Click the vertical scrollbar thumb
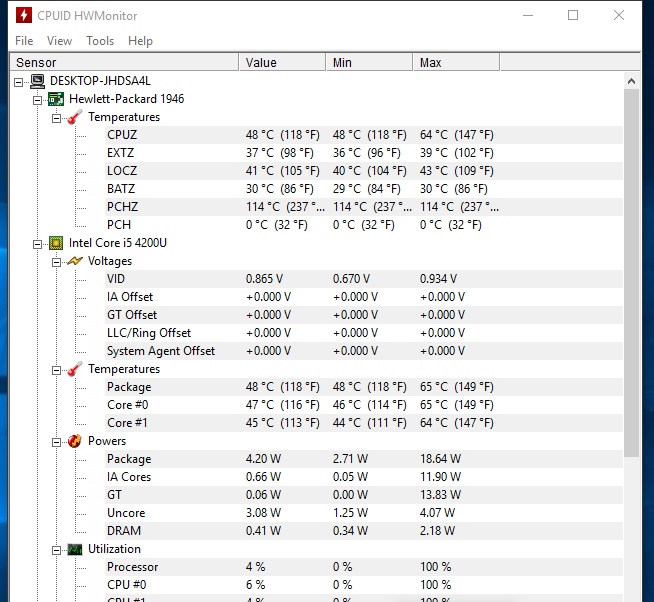Screen dimensions: 654x602 pos(631,273)
